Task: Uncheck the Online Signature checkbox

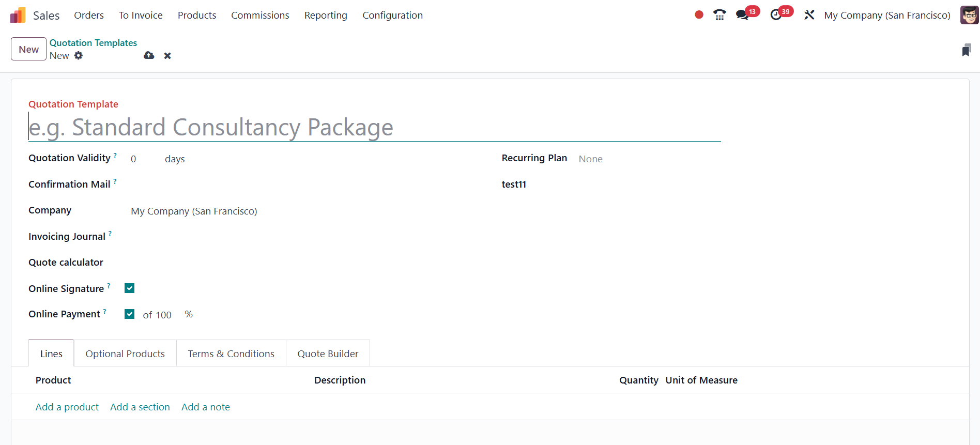Action: [130, 288]
